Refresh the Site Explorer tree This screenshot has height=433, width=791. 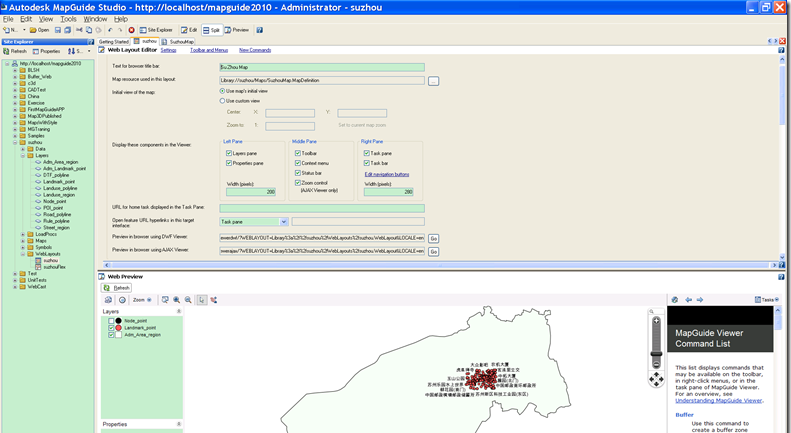15,51
